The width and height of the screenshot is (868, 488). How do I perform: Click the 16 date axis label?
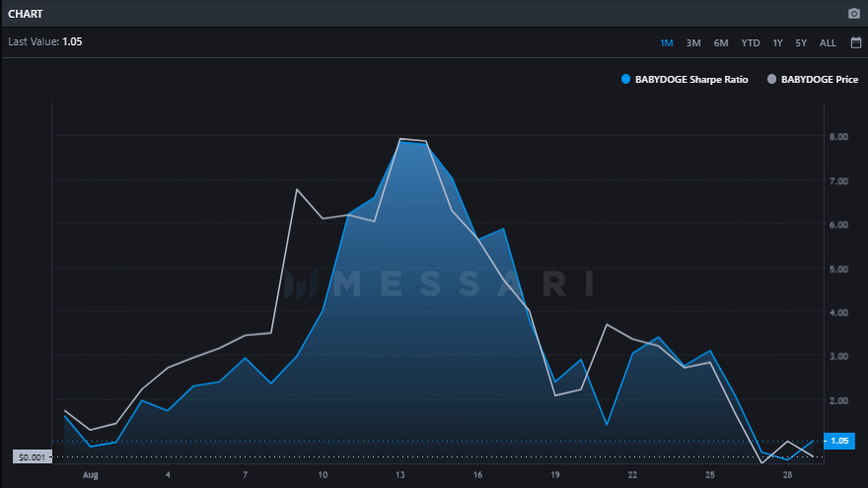click(477, 475)
